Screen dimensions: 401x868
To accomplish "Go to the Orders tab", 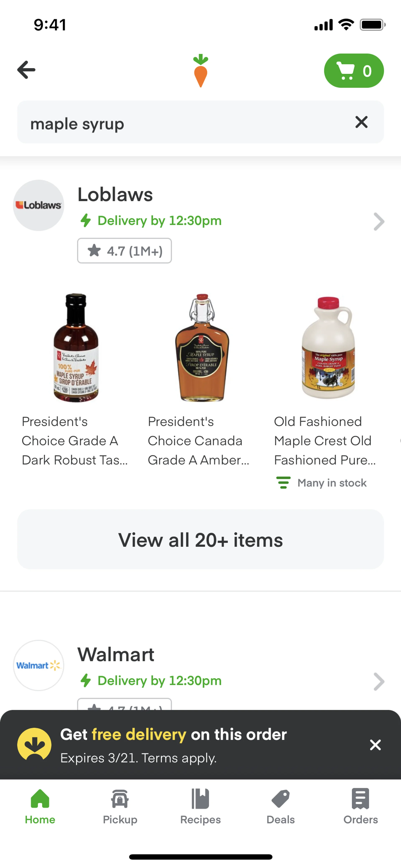I will [360, 806].
